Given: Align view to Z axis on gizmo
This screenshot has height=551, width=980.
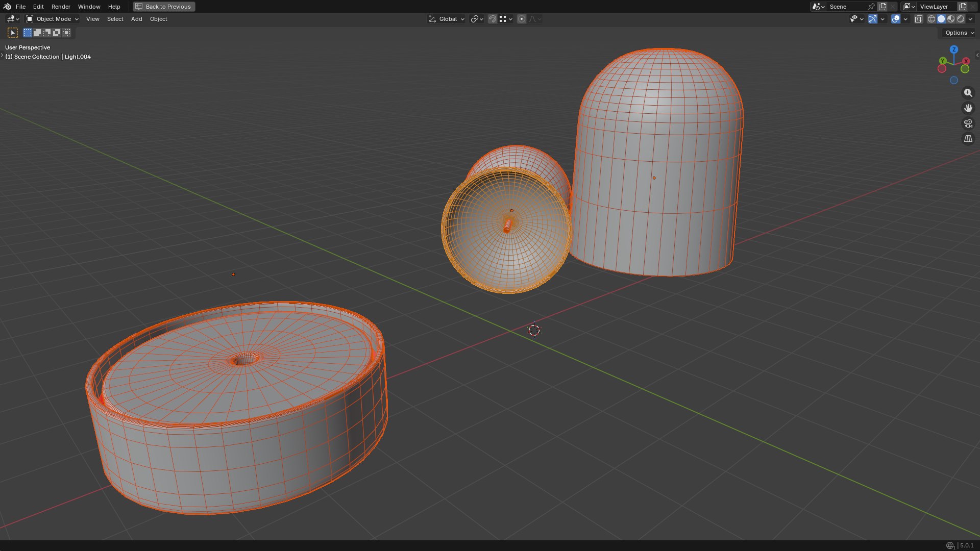Looking at the screenshot, I should pos(954,49).
